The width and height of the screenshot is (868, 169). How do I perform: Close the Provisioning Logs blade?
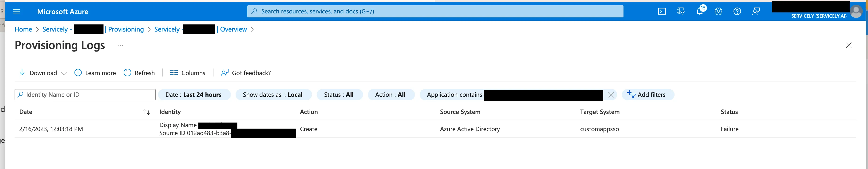click(848, 45)
